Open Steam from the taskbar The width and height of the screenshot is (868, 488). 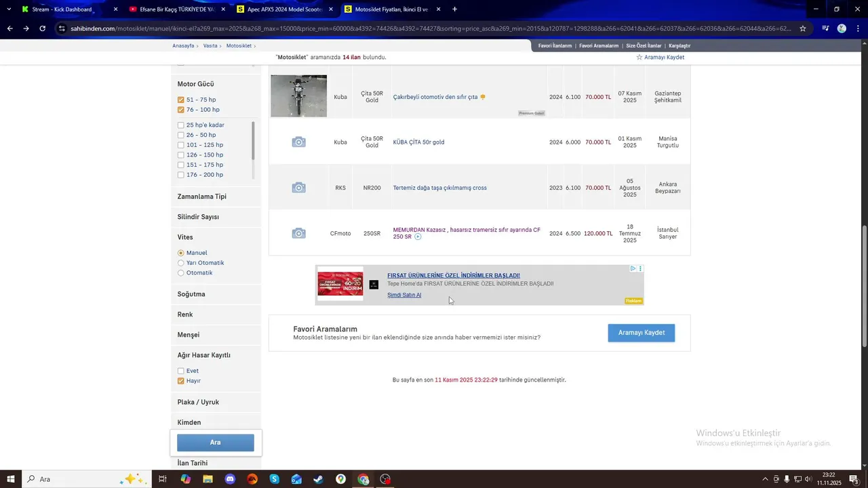(x=318, y=479)
